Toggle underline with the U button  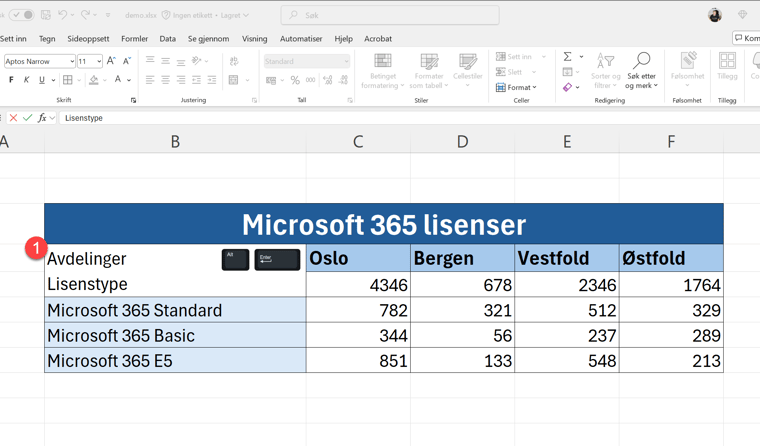coord(42,80)
